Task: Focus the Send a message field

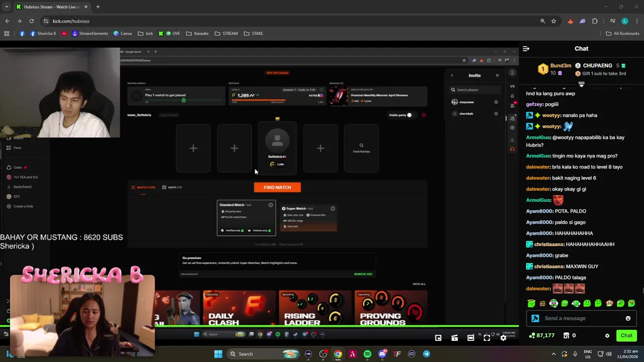Action: 581,318
